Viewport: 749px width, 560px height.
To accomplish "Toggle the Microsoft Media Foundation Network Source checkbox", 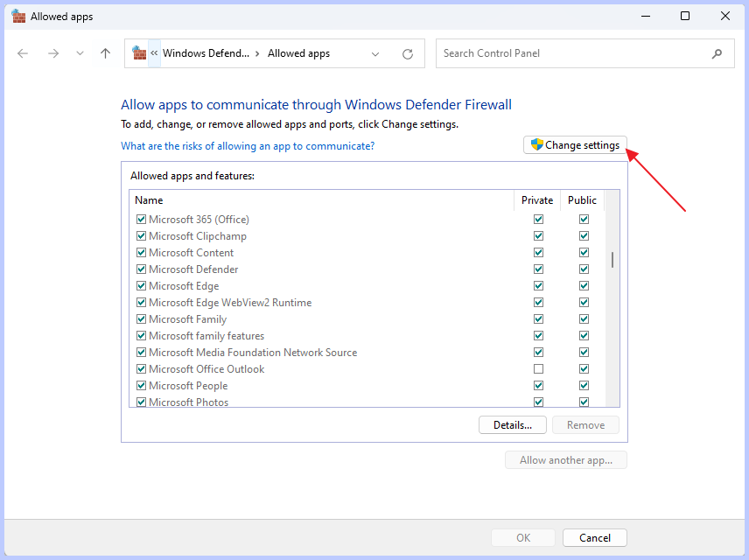I will pyautogui.click(x=141, y=352).
